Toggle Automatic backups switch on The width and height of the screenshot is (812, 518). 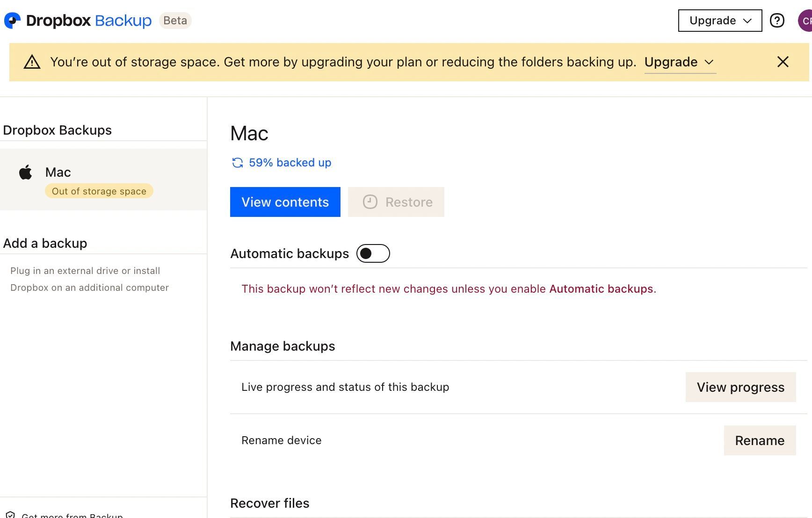(x=373, y=253)
